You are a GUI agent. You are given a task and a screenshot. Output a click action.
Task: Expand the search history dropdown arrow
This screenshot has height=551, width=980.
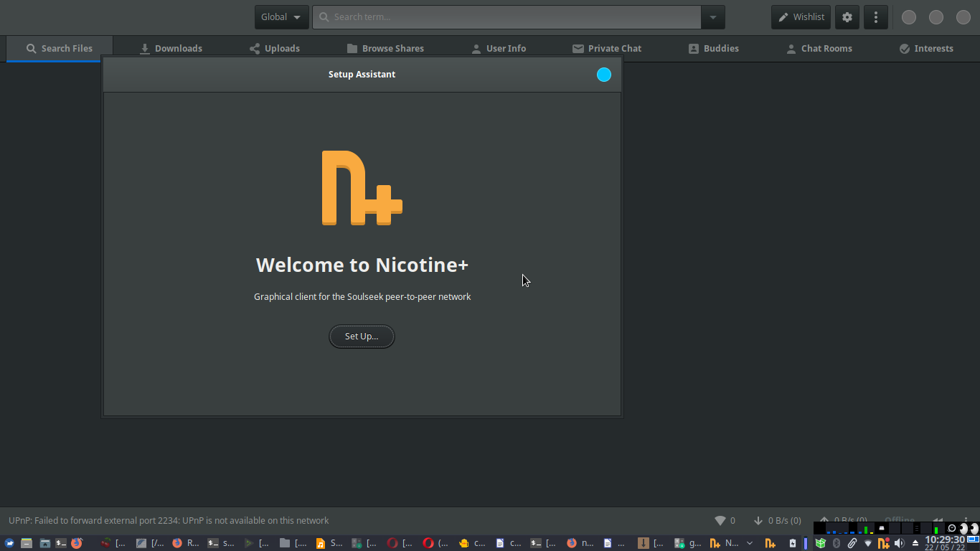[712, 17]
